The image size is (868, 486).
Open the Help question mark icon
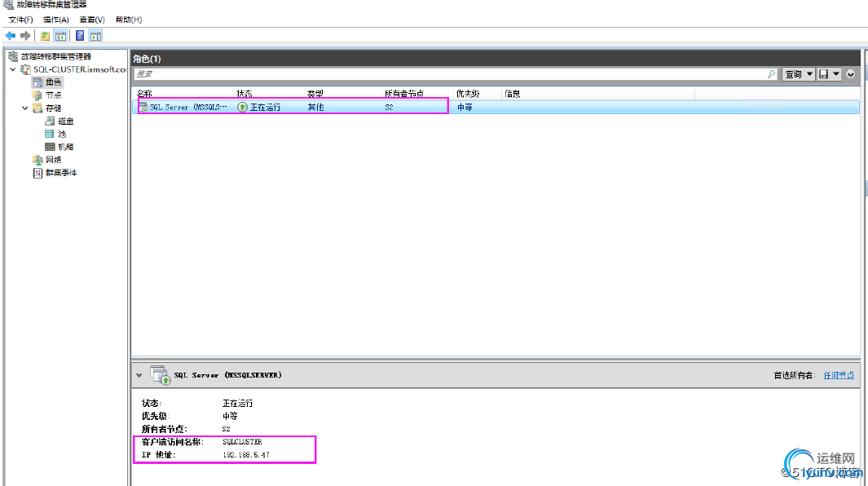(80, 36)
